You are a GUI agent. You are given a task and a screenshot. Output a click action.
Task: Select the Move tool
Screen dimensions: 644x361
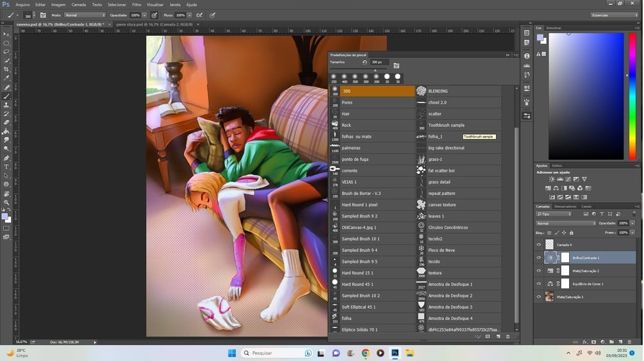tap(6, 34)
